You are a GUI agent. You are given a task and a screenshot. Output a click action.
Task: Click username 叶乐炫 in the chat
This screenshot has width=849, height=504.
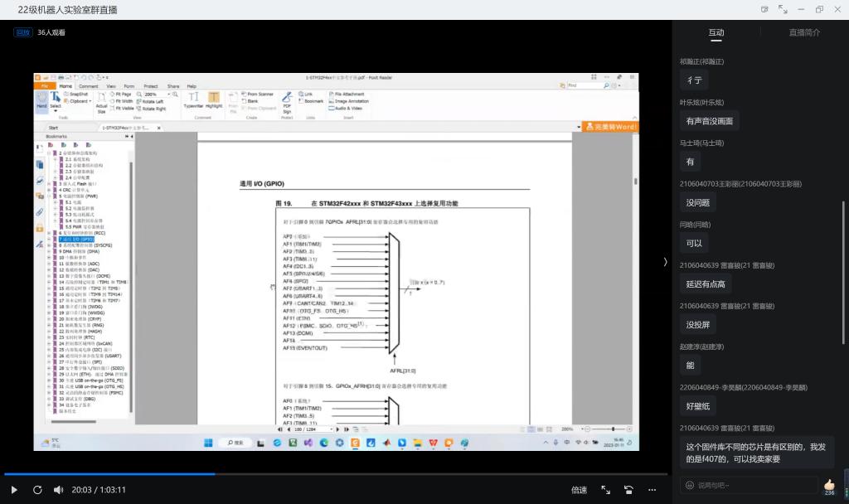click(701, 103)
